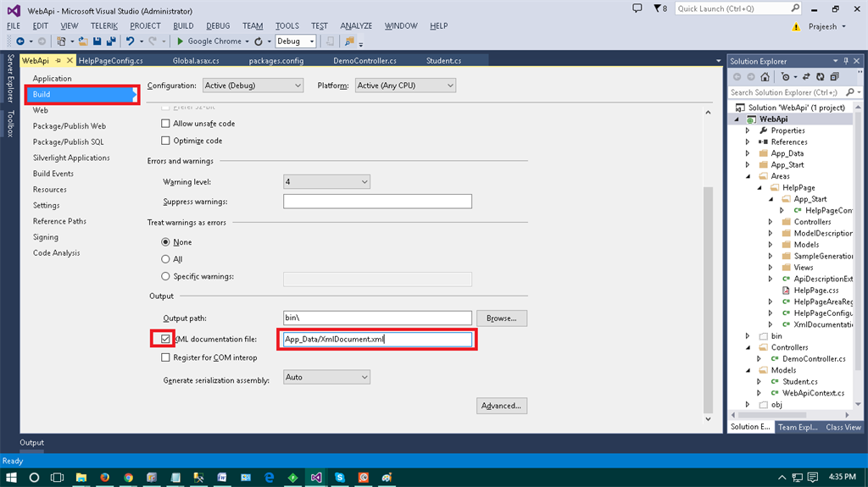
Task: Click the Search Solution Explorer box
Action: tap(786, 92)
